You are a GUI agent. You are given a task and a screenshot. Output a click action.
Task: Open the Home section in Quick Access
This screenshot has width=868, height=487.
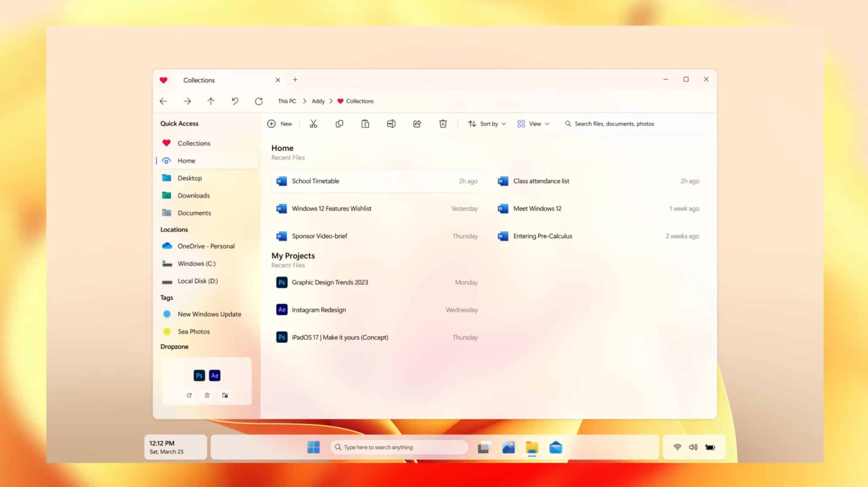(186, 161)
